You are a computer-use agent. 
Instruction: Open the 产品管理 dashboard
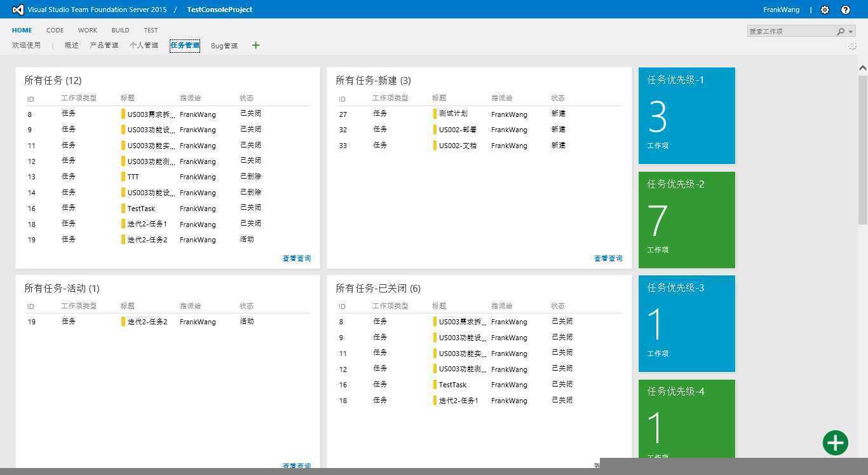click(104, 45)
